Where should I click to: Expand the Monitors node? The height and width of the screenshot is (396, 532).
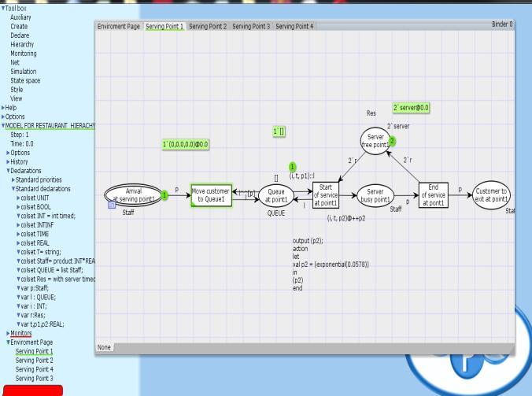pos(8,333)
